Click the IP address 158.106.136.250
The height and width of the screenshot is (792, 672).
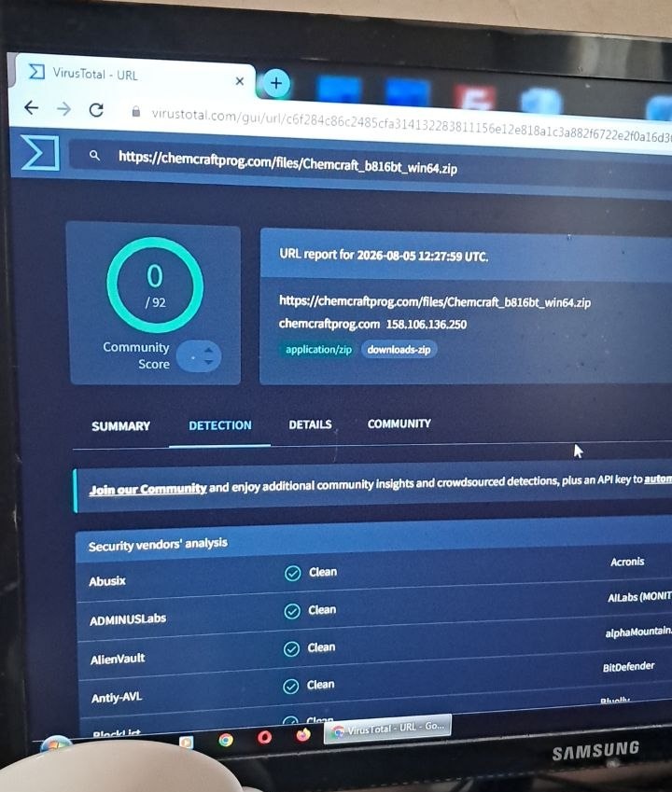click(x=427, y=325)
